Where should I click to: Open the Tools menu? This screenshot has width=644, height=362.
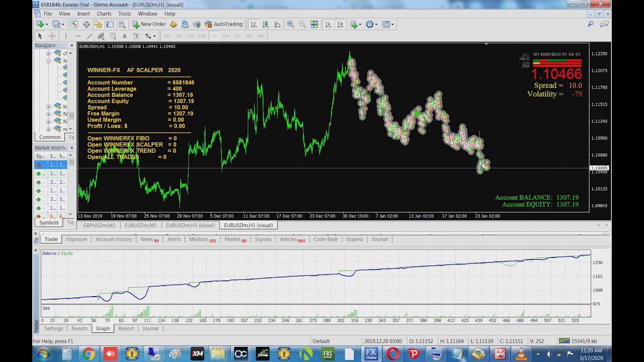tap(124, 14)
